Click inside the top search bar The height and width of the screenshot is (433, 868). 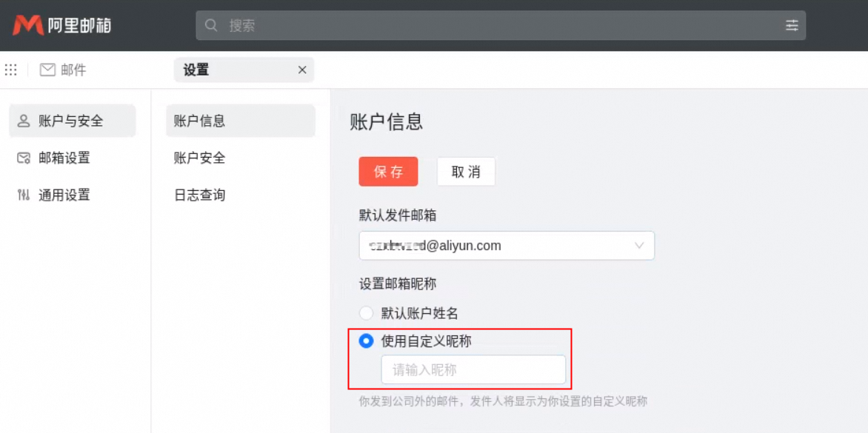click(x=444, y=24)
